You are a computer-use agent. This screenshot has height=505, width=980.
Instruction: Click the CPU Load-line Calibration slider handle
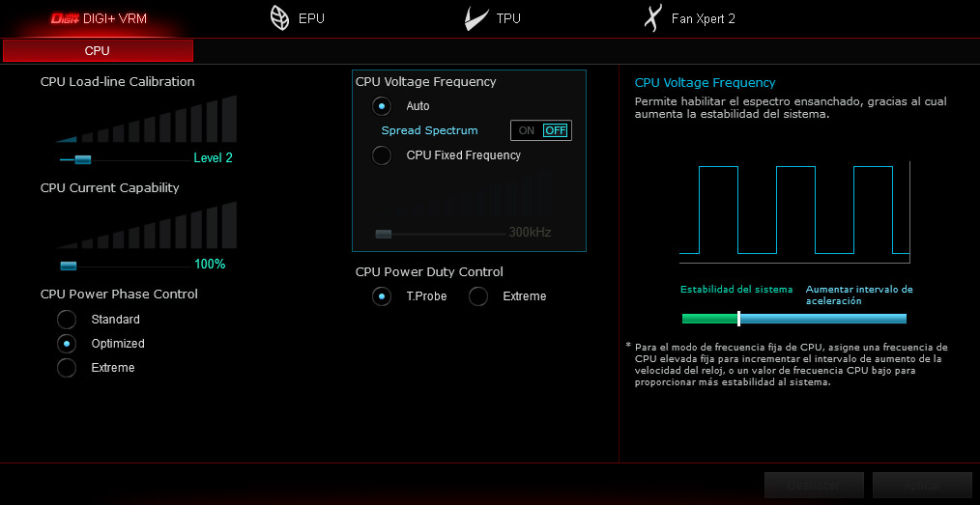[82, 158]
